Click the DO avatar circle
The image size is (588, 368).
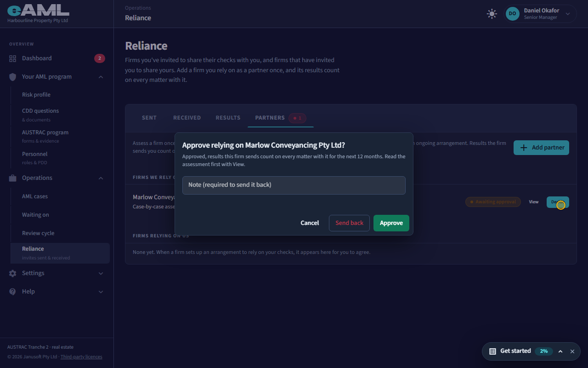click(x=513, y=14)
